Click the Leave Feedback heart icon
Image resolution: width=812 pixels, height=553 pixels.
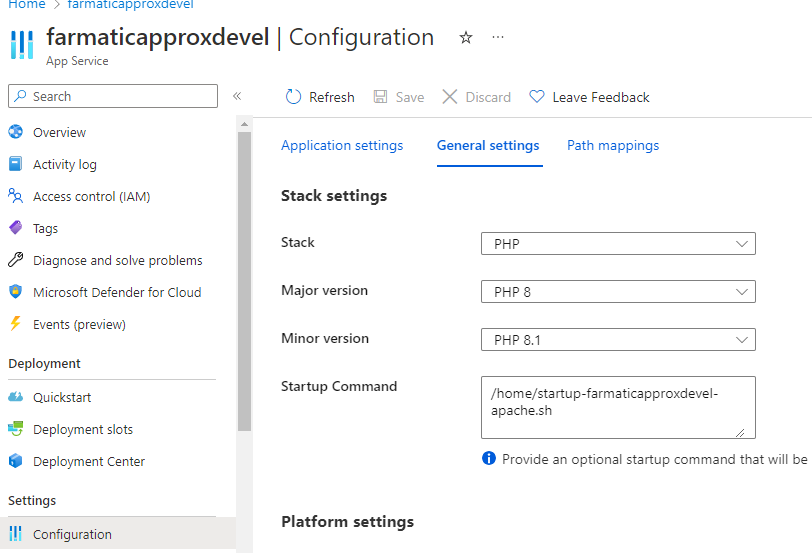click(x=536, y=97)
